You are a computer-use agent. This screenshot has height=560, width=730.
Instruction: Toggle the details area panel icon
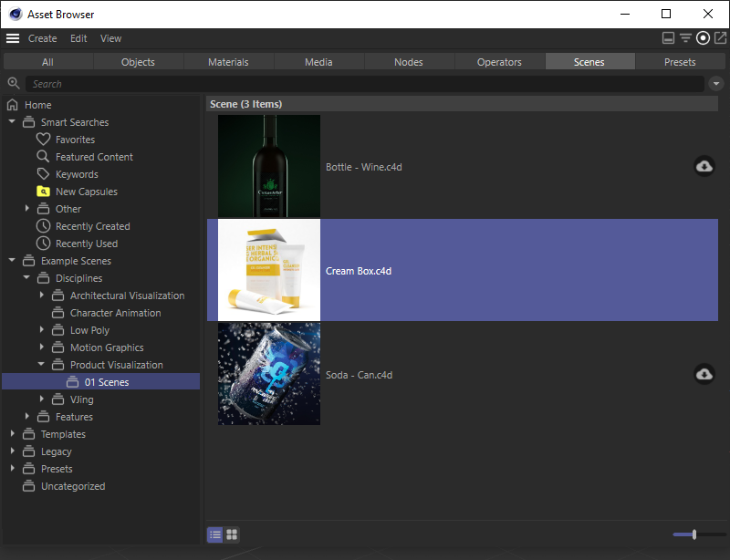668,37
